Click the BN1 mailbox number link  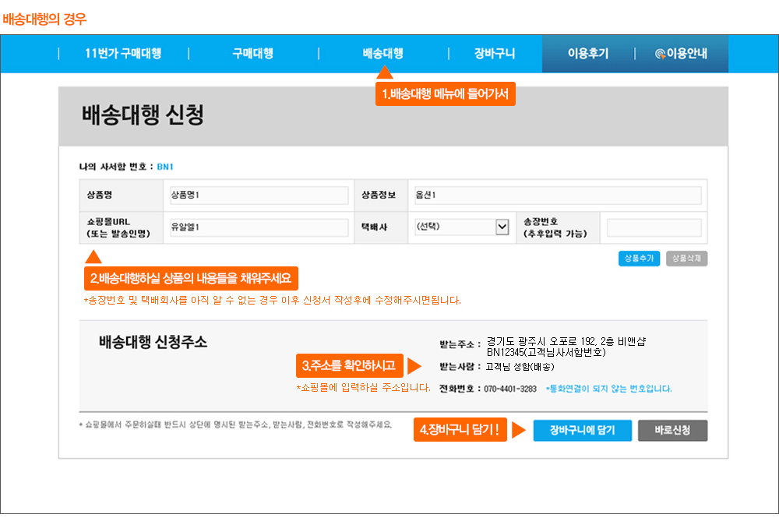[165, 167]
